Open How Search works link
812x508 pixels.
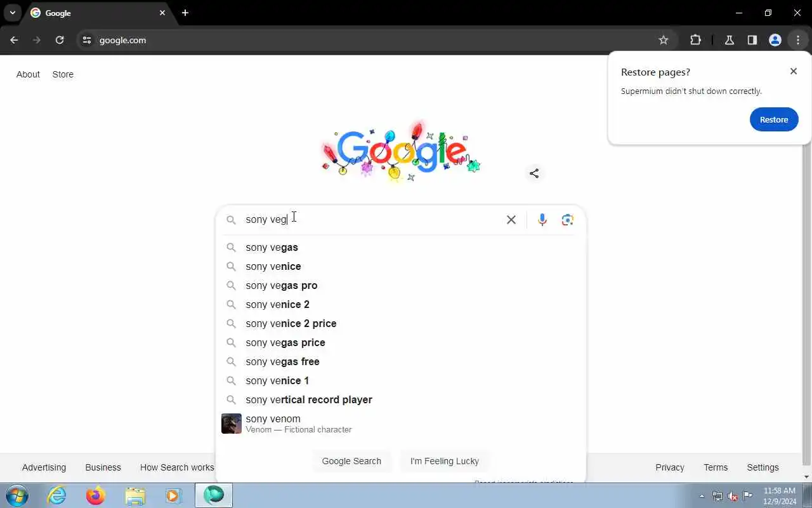click(x=177, y=467)
